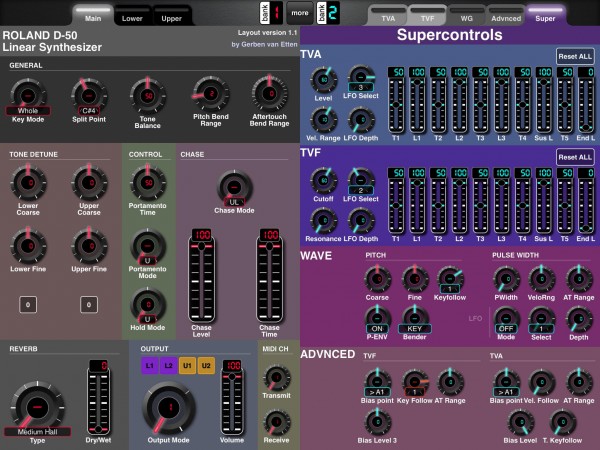The width and height of the screenshot is (600, 450).
Task: Toggle the U1 output button
Action: pyautogui.click(x=187, y=365)
